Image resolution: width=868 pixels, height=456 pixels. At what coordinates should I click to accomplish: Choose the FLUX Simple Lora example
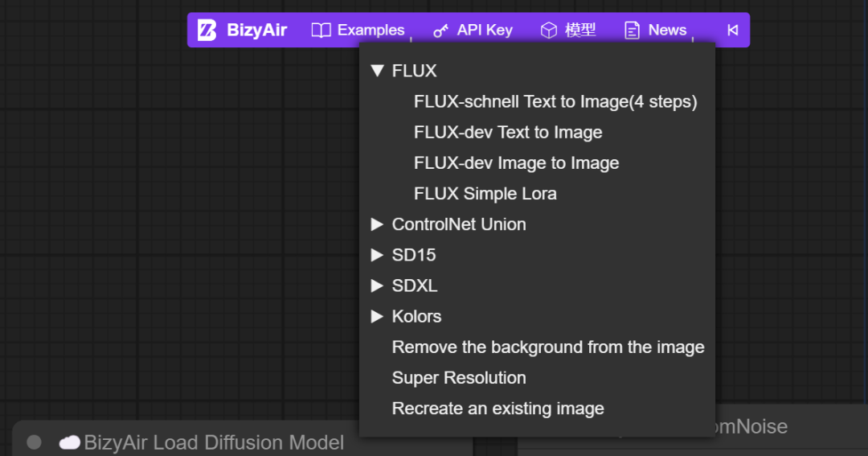485,193
